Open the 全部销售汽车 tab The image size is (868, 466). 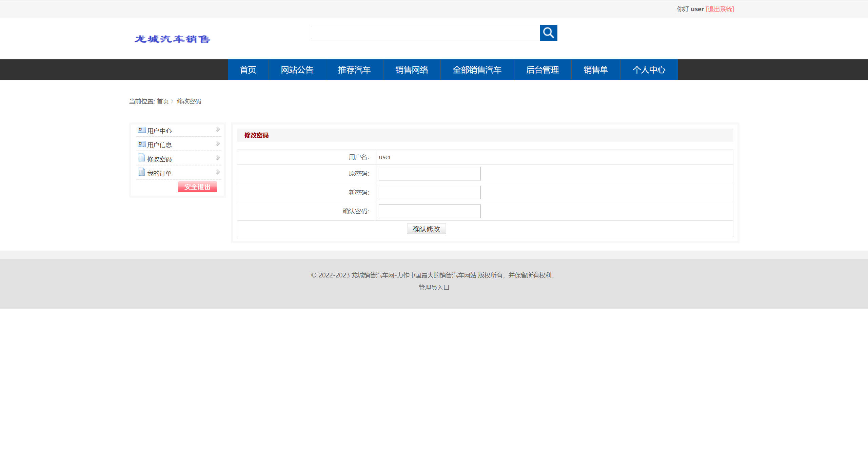coord(477,70)
